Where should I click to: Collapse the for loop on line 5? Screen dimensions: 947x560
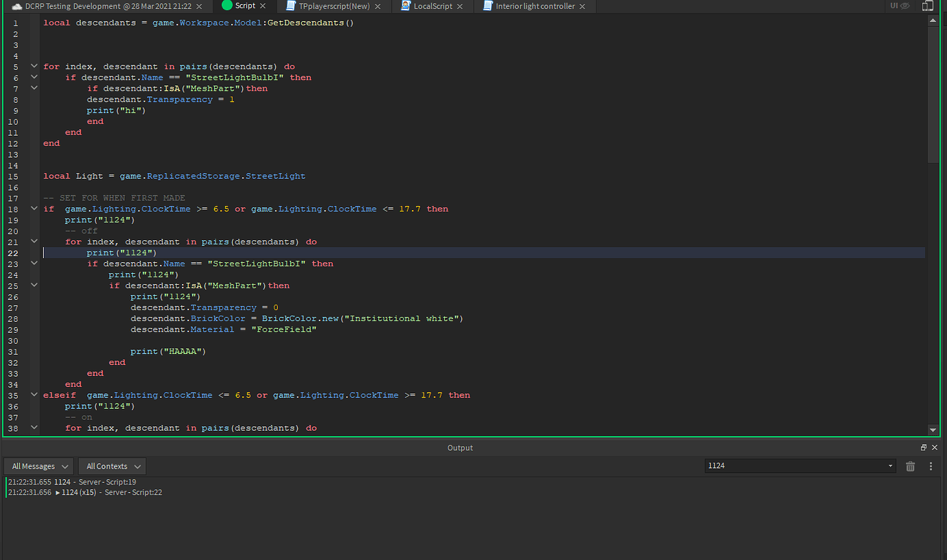(x=34, y=67)
